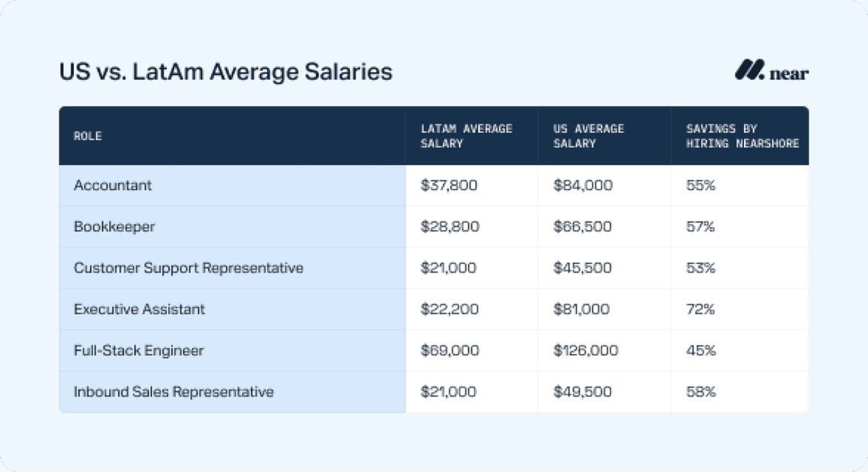Select the $22,200 LatAm salary cell
Viewport: 868px width, 472px height.
click(x=449, y=309)
